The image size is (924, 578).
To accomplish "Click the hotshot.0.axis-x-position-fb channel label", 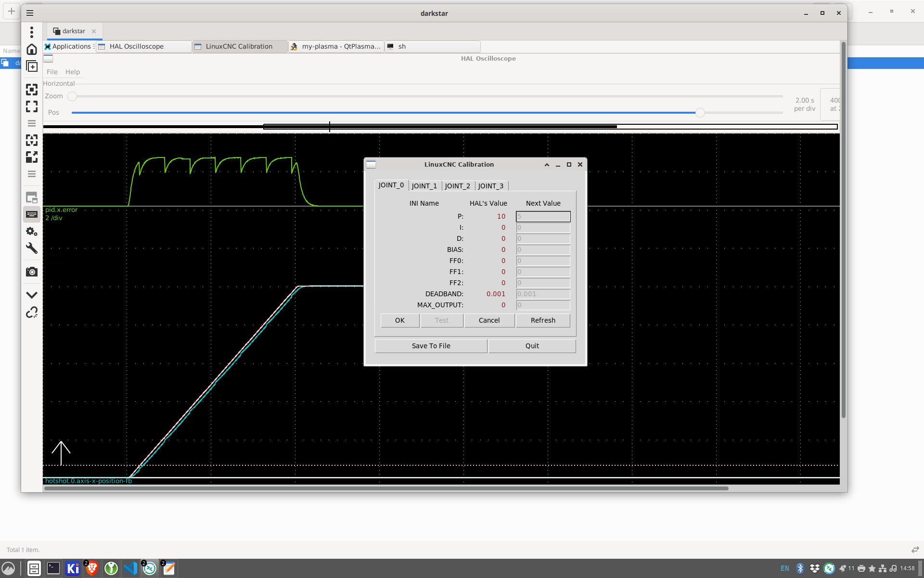I will (89, 481).
